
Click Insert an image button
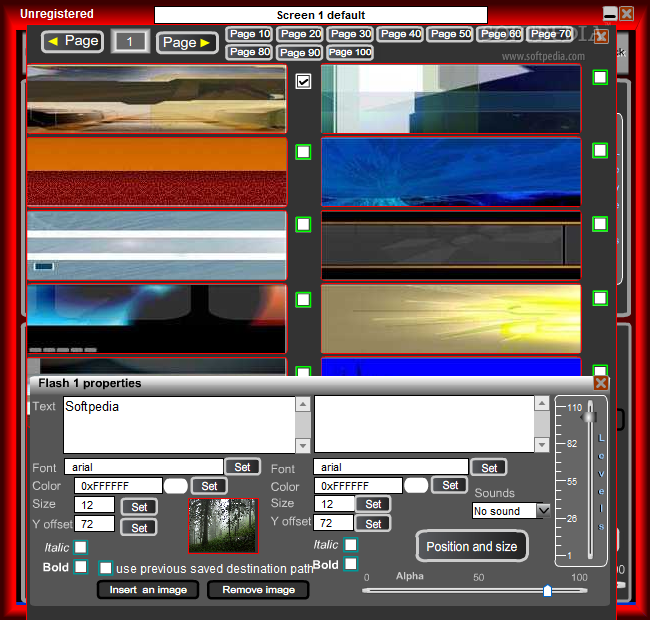point(148,590)
